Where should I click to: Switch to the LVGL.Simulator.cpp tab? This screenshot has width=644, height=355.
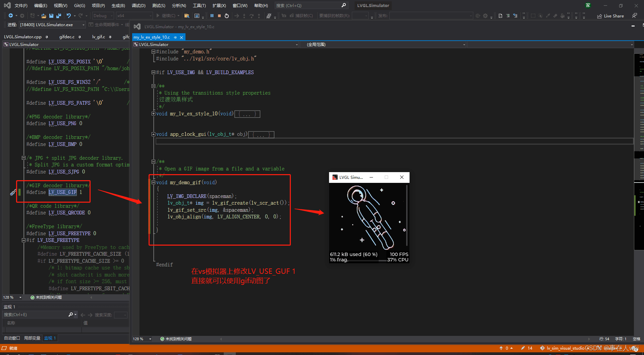(x=23, y=37)
